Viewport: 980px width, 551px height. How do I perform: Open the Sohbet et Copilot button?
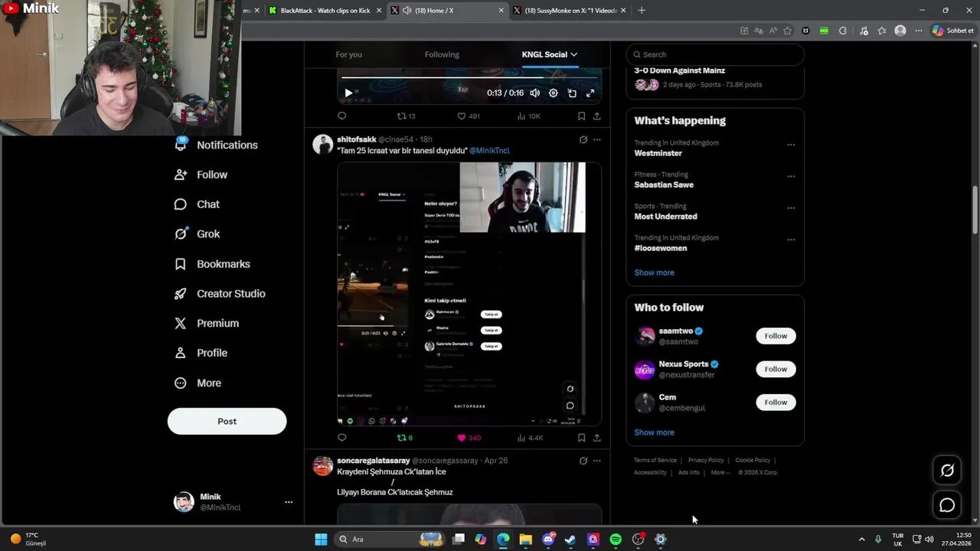coord(953,31)
